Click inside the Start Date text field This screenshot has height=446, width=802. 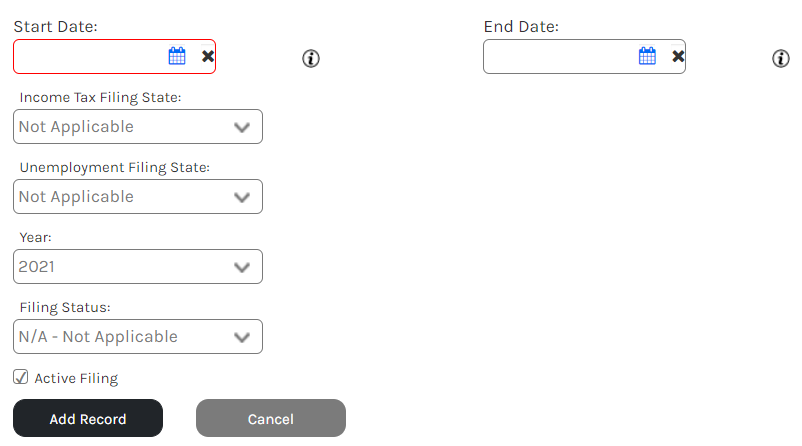pyautogui.click(x=90, y=56)
